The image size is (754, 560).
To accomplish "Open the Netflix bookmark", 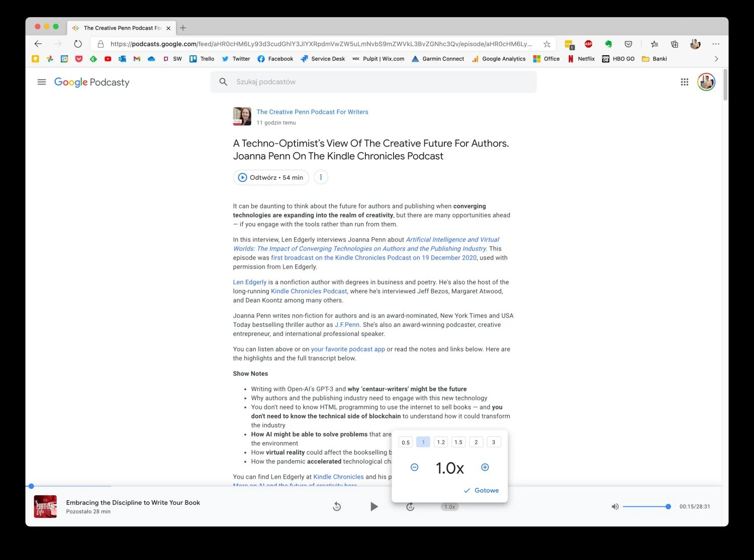I will pyautogui.click(x=581, y=59).
